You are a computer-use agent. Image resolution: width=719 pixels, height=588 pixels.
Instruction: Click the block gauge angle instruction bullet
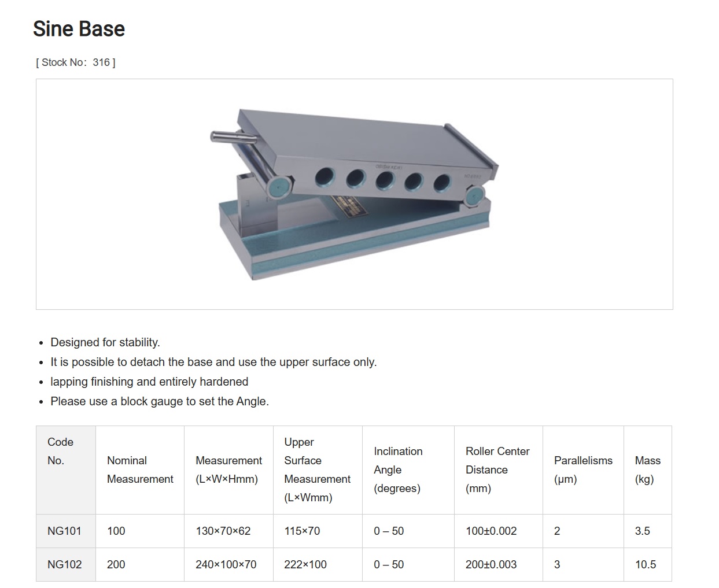click(160, 401)
